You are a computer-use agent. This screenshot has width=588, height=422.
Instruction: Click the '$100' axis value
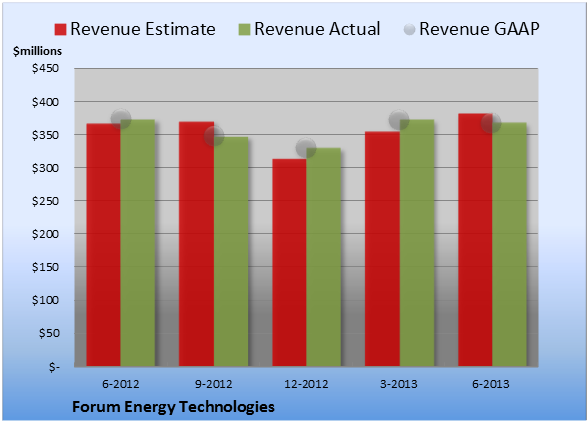[x=45, y=300]
